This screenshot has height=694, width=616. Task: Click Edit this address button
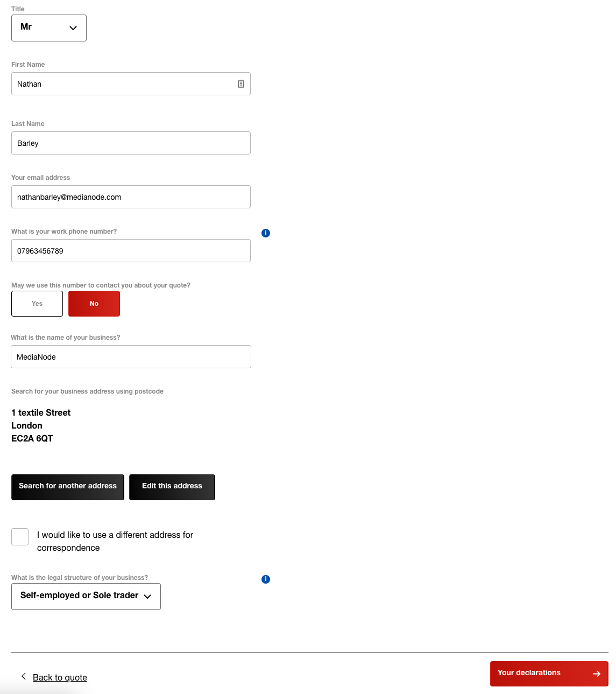pos(172,487)
